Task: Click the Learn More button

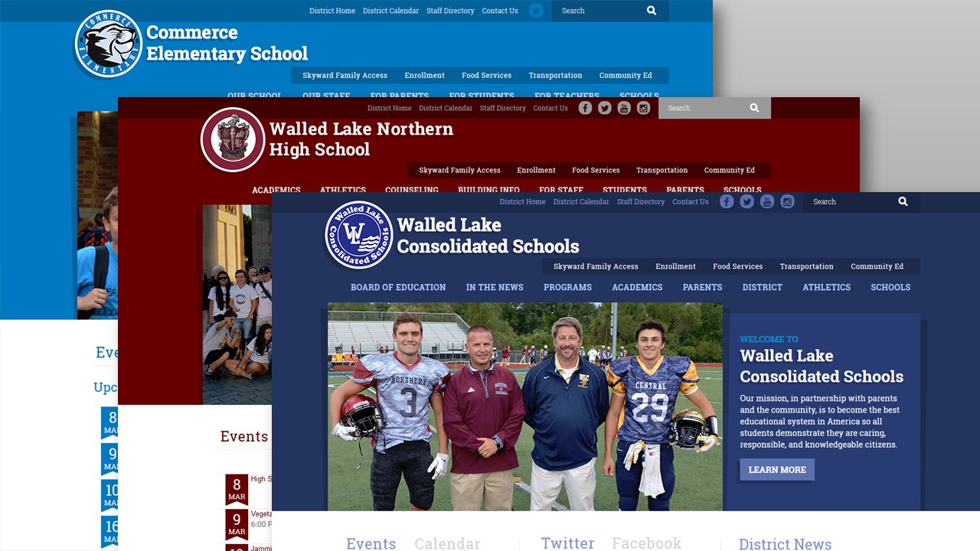Action: (x=777, y=469)
